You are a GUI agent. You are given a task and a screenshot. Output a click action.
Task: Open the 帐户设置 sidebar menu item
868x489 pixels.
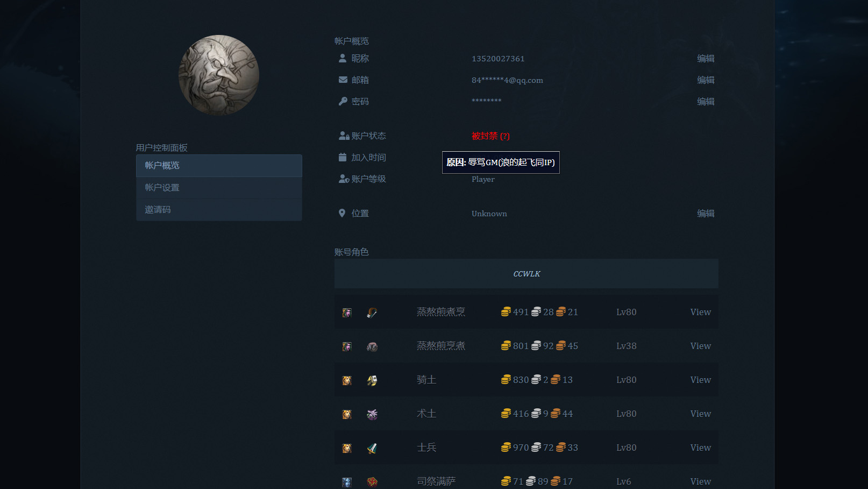[x=219, y=188]
